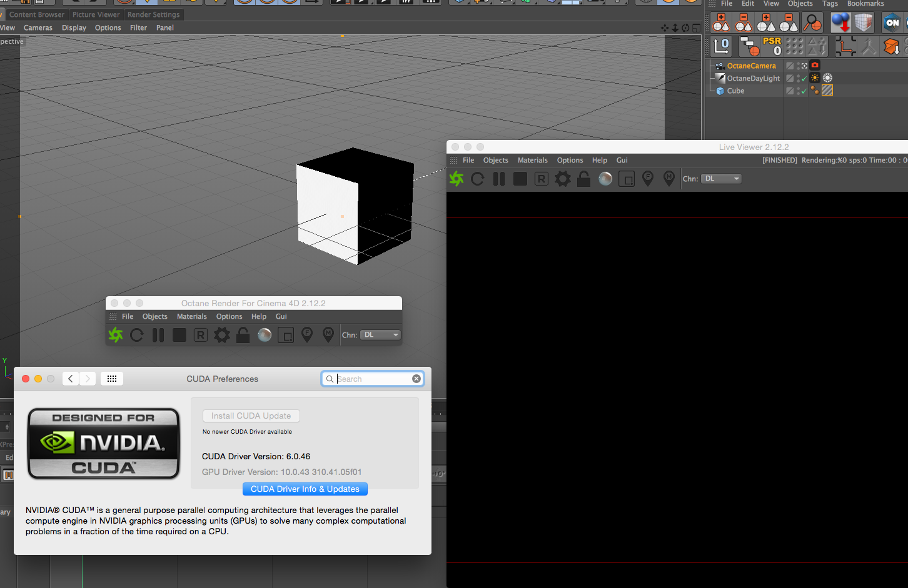Click the orange dots tag on Cube
Image resolution: width=908 pixels, height=588 pixels.
[x=815, y=90]
